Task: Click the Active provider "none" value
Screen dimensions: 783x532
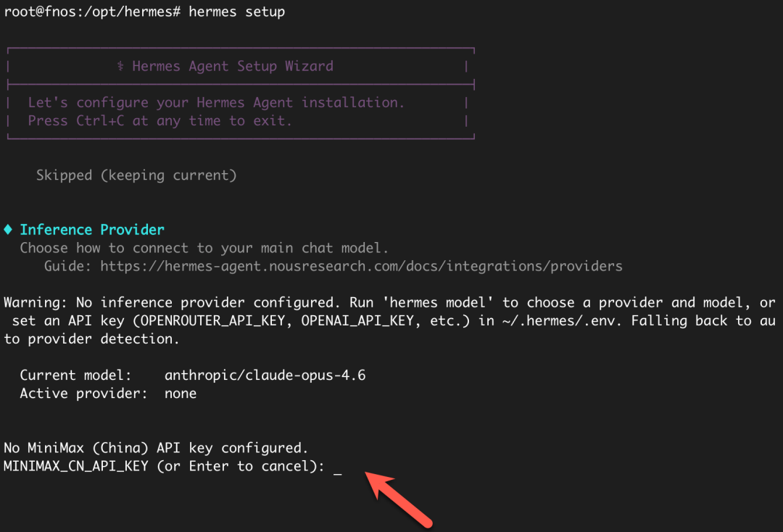Action: click(x=181, y=394)
